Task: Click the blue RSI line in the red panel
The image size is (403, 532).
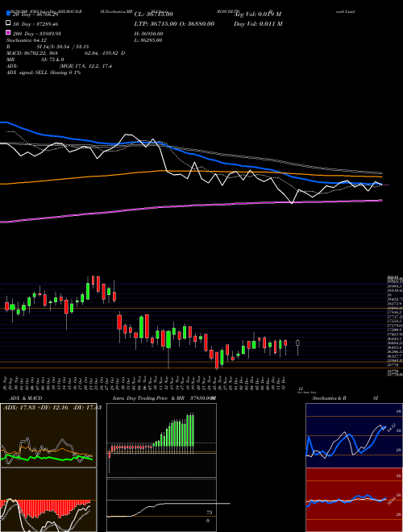Action: tap(346, 500)
